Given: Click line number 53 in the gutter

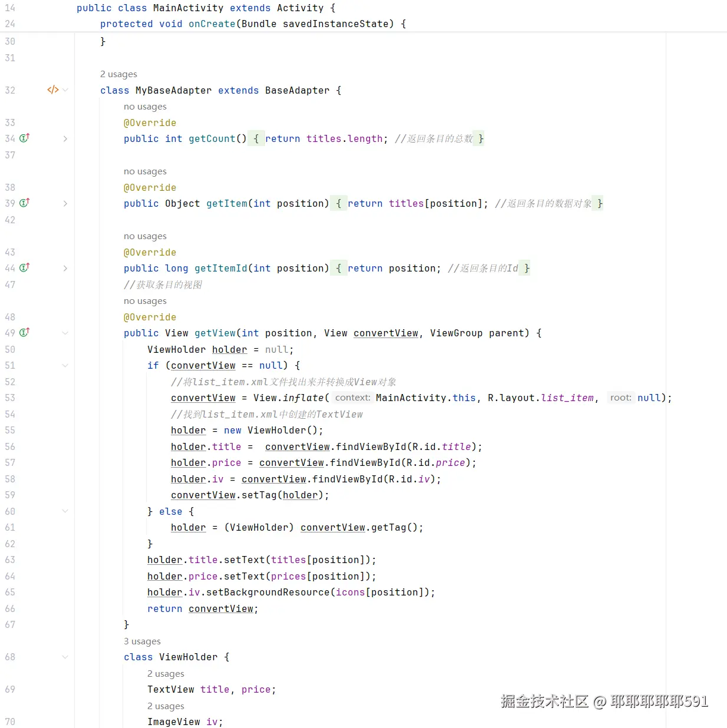Looking at the screenshot, I should pyautogui.click(x=10, y=398).
